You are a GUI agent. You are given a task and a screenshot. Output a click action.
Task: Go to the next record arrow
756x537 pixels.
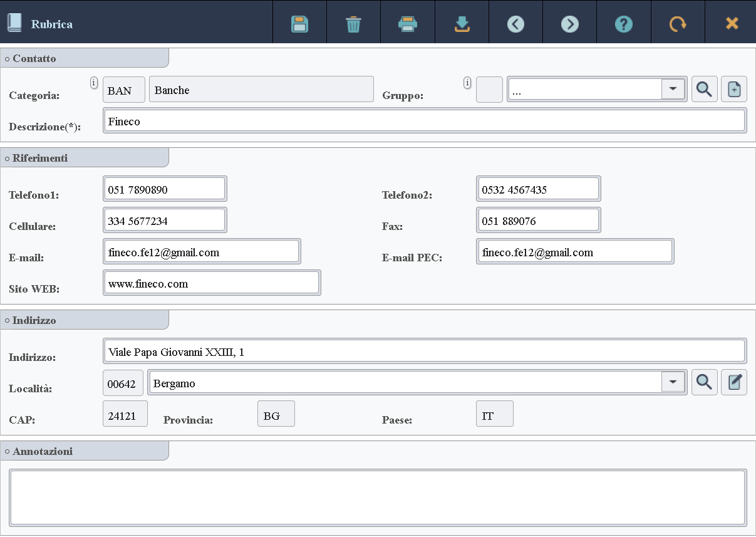click(569, 24)
